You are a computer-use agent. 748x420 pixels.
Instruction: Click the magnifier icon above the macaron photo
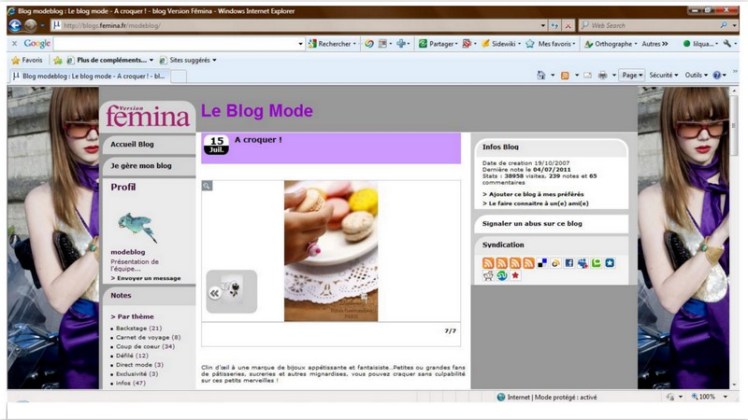207,186
